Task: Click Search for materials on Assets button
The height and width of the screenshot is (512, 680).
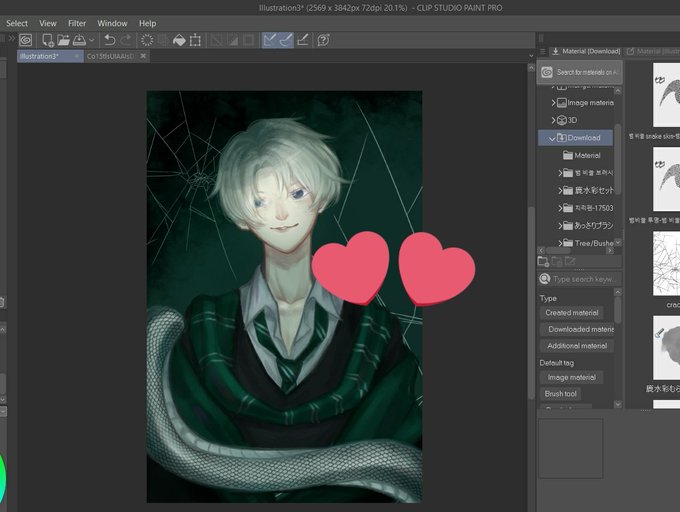Action: 580,72
